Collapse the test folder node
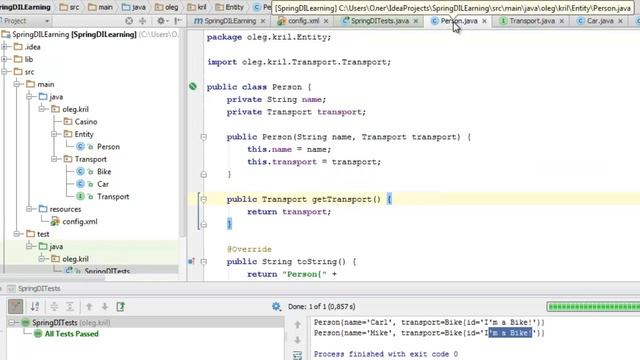The width and height of the screenshot is (640, 360). [17, 234]
